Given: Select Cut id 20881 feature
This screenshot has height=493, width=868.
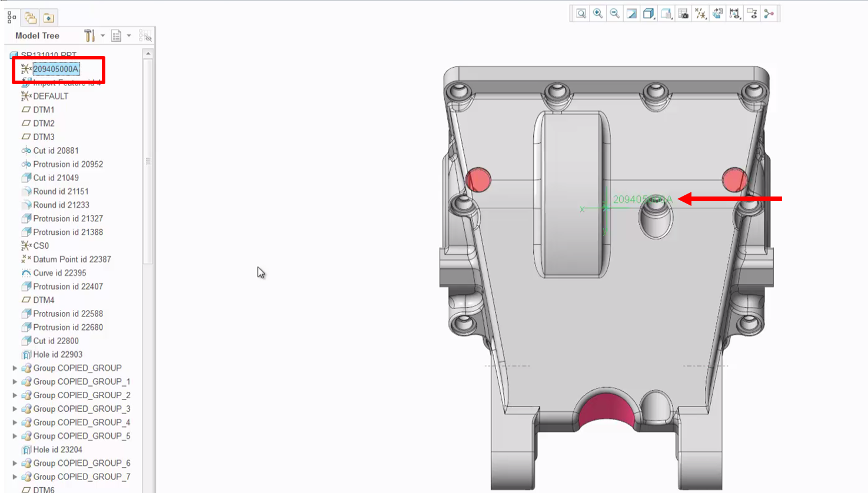Looking at the screenshot, I should click(x=50, y=151).
